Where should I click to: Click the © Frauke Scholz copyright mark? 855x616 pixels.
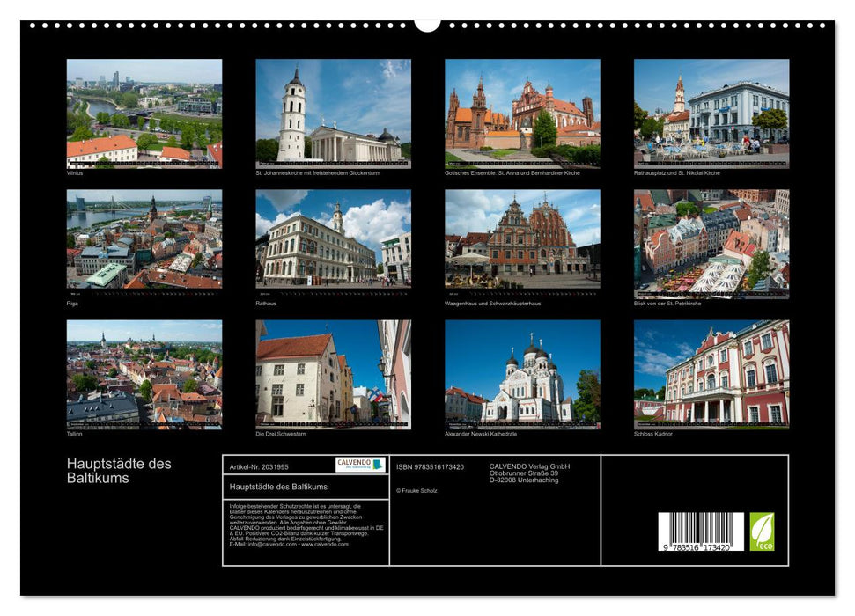coord(416,490)
